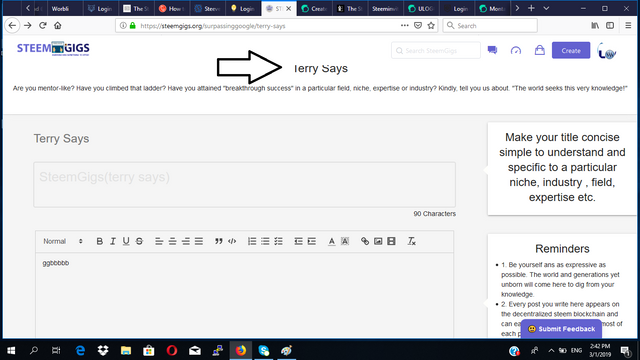Click the SteemGigs title input field
The height and width of the screenshot is (360, 640).
click(x=244, y=184)
